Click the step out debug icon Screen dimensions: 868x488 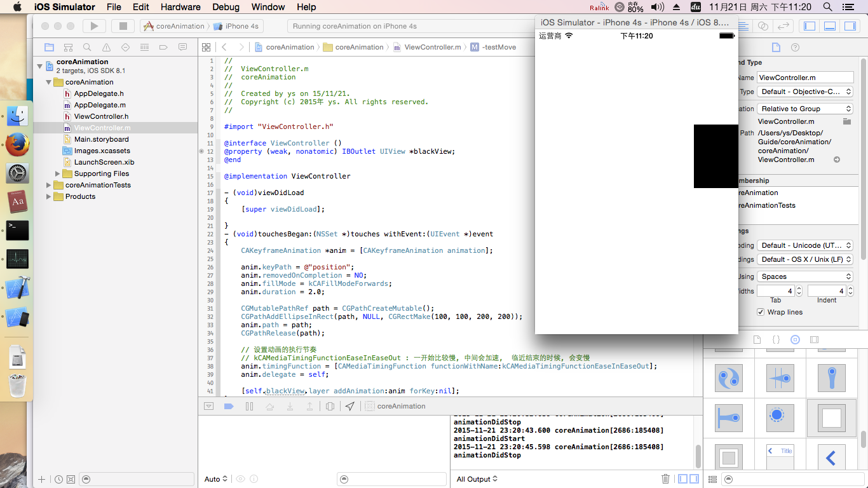click(x=309, y=406)
